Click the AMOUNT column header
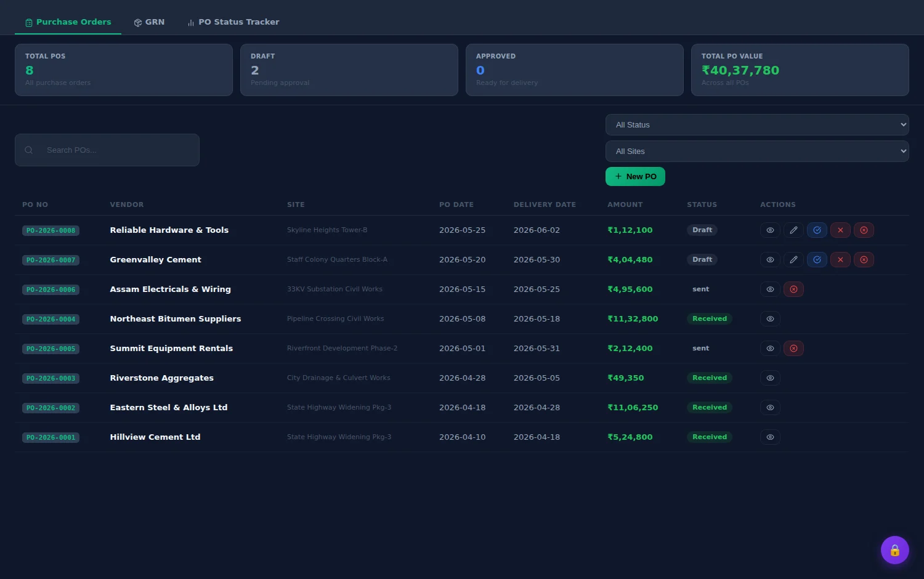This screenshot has height=579, width=924. (x=625, y=204)
